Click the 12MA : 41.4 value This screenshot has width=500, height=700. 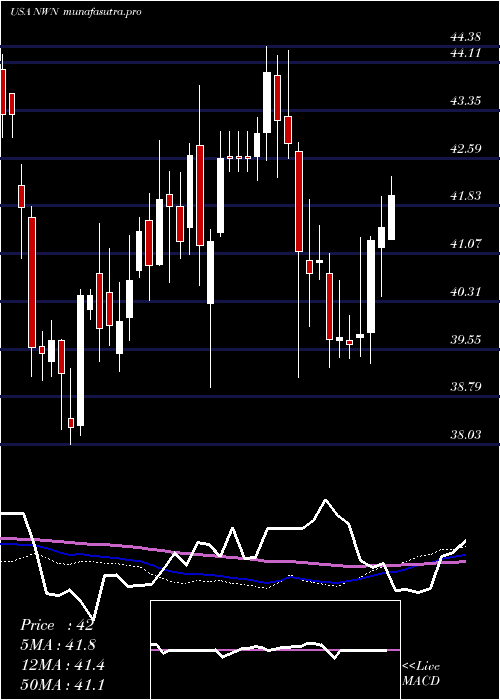pos(62,665)
